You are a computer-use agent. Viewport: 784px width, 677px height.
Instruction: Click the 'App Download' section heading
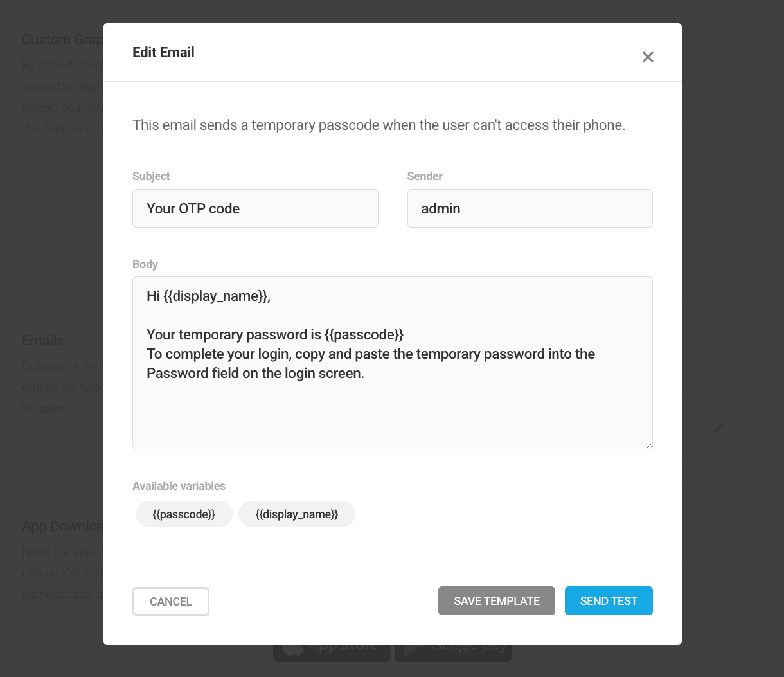tap(64, 526)
